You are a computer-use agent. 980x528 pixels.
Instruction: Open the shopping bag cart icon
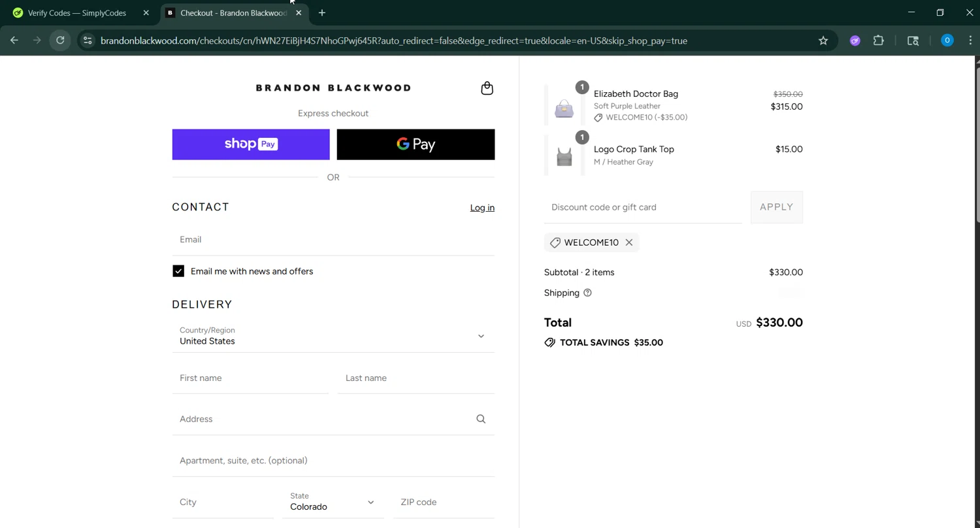(487, 88)
